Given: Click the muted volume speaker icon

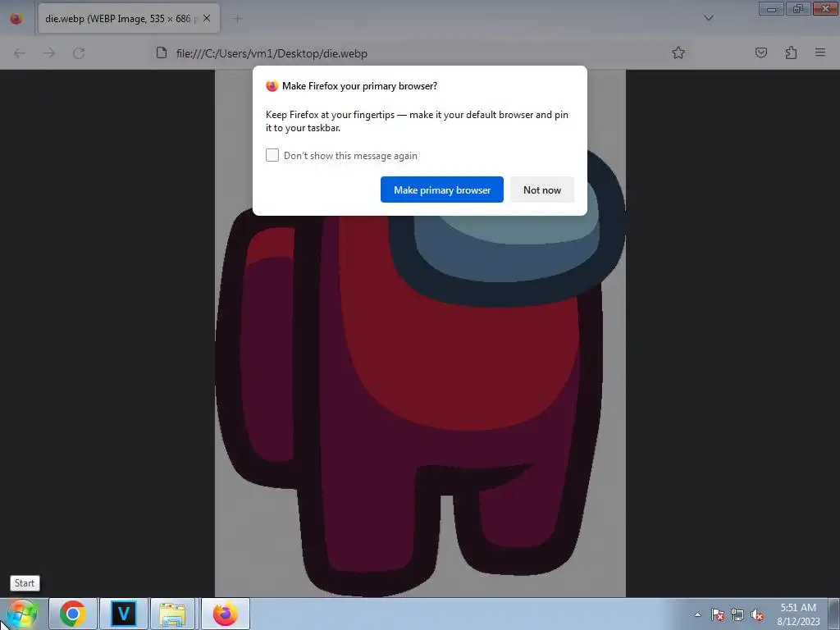Looking at the screenshot, I should (x=757, y=614).
